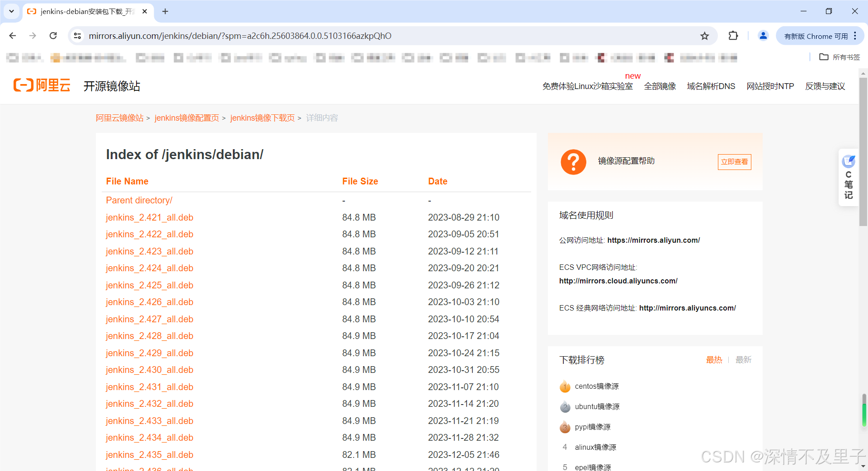Open the https://mirrors.aliyun.com/ address
This screenshot has height=471, width=868.
pyautogui.click(x=653, y=240)
